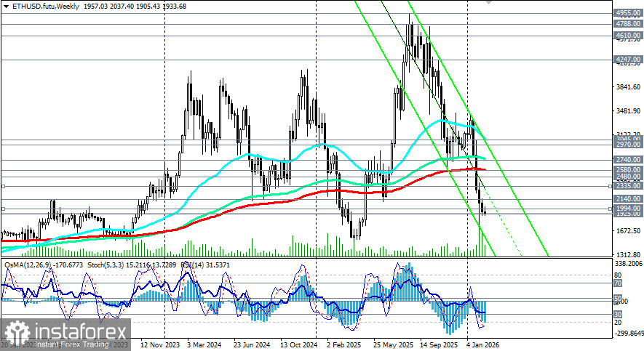Viewport: 644px width, 351px height.
Task: Click the RSI(14) 31.5371 indicator label
Action: coord(205,265)
